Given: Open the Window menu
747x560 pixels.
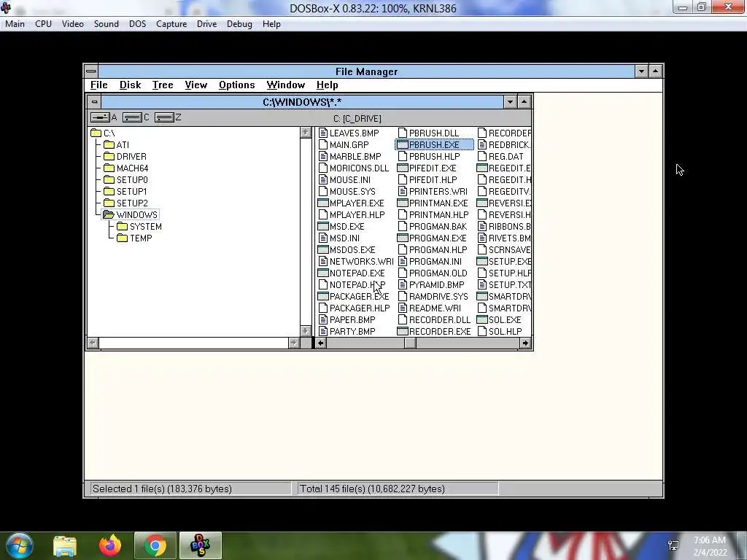Looking at the screenshot, I should tap(285, 85).
